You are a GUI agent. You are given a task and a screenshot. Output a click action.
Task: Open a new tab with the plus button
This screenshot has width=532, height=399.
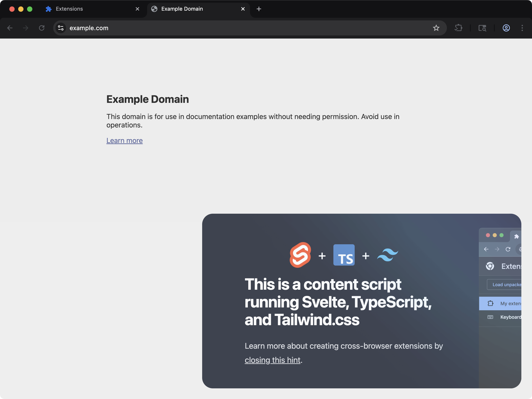click(x=259, y=9)
